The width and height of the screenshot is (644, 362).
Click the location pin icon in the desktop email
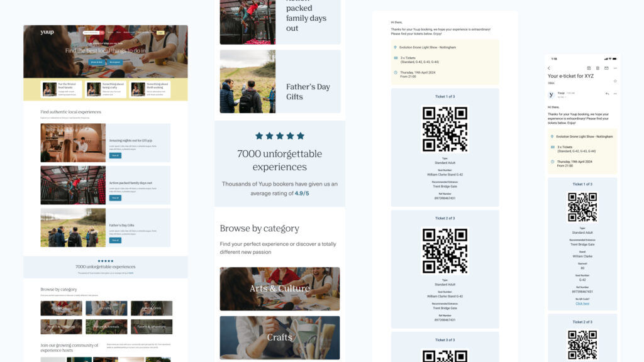point(395,47)
